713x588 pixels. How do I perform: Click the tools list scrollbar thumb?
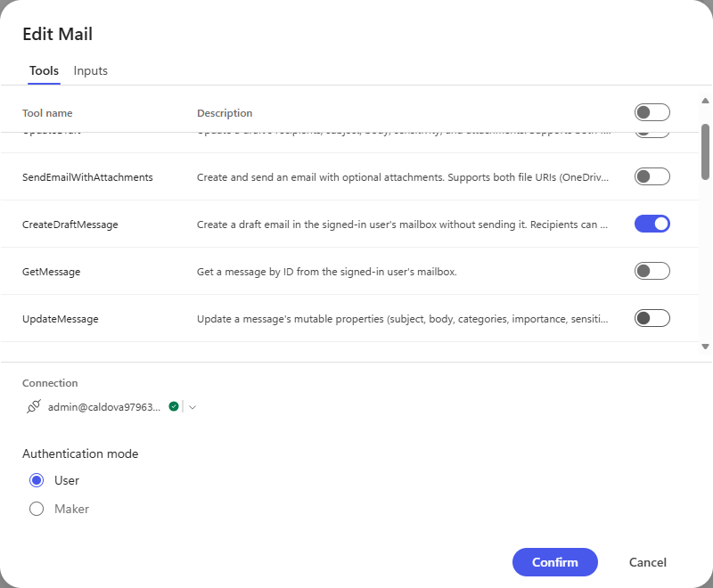[x=705, y=151]
